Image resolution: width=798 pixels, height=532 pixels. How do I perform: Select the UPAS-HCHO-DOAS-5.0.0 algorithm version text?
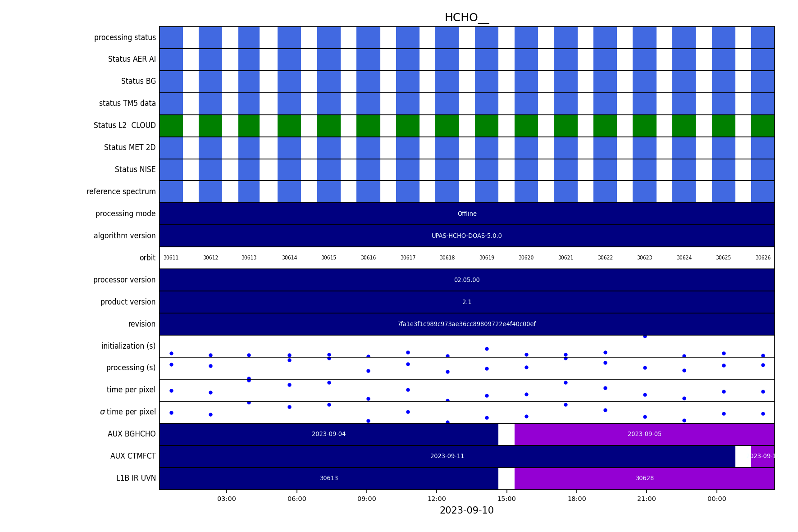point(466,236)
